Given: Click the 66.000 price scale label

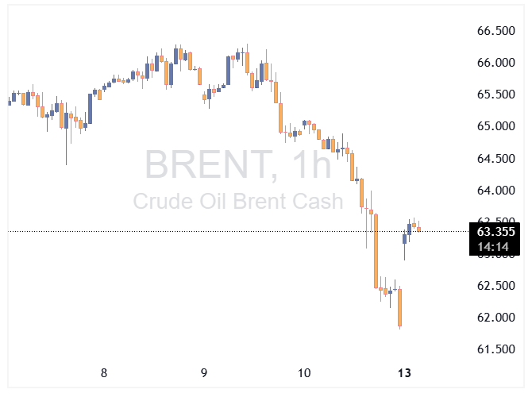Looking at the screenshot, I should tap(495, 63).
